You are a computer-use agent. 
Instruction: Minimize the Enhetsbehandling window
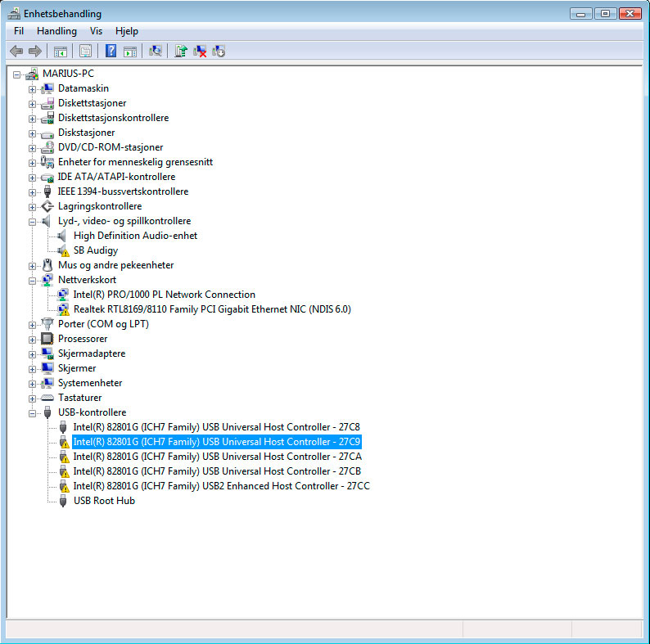pos(580,14)
